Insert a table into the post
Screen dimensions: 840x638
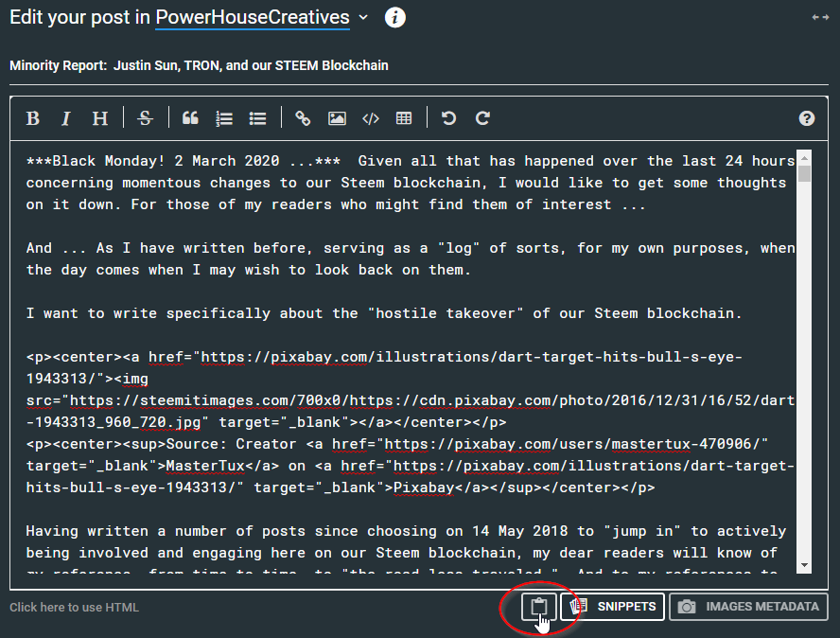coord(404,118)
